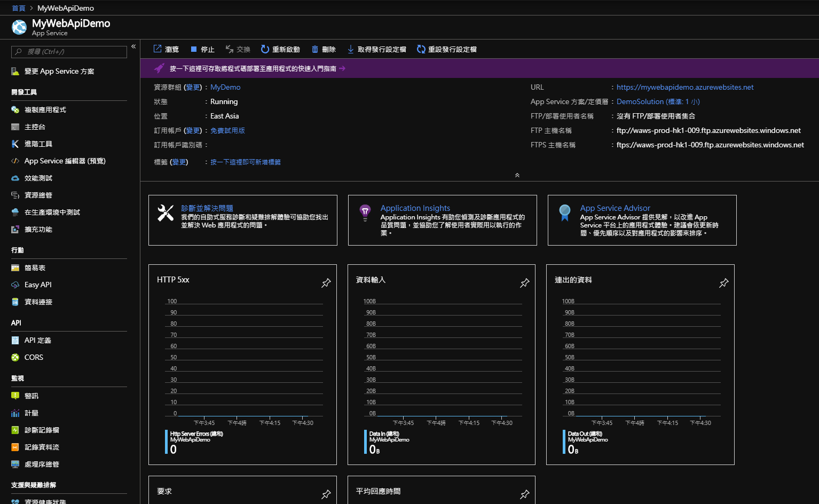This screenshot has width=819, height=504.
Task: Click the DemoSolution service plan link
Action: 640,101
